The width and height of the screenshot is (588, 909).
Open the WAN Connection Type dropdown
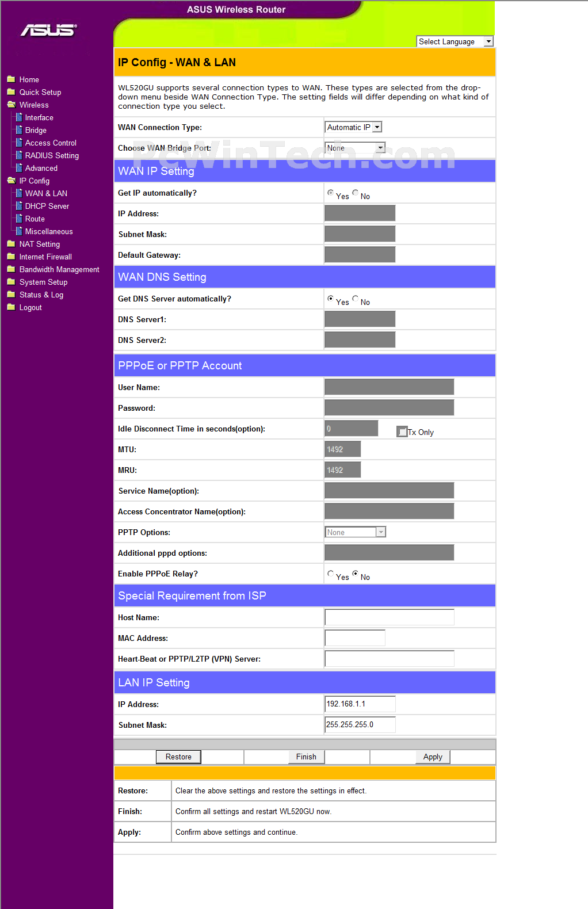(353, 127)
